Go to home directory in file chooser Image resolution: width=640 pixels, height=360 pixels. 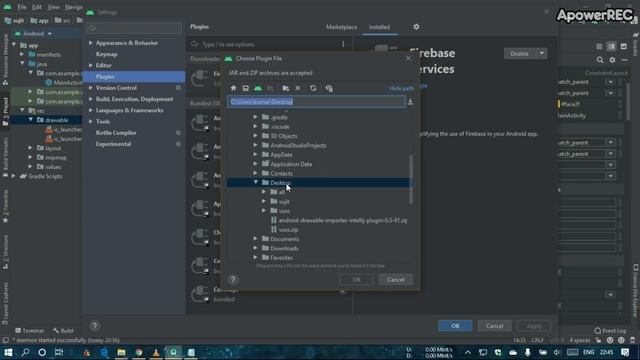click(233, 88)
